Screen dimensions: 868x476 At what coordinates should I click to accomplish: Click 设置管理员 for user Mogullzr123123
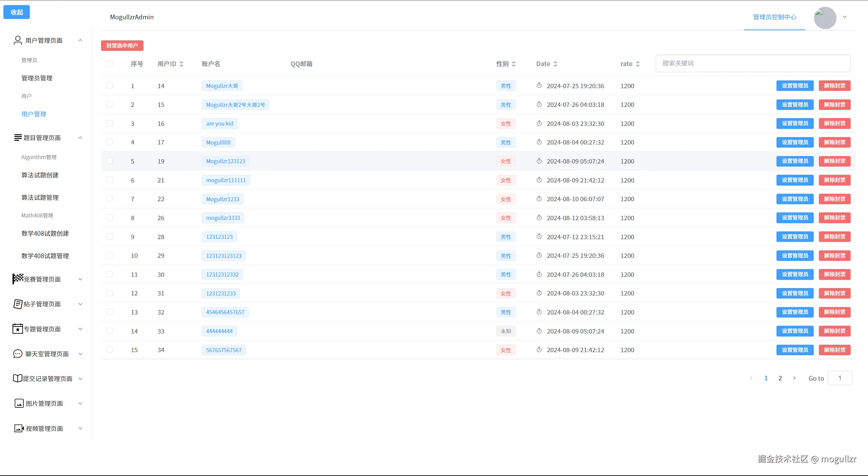pyautogui.click(x=795, y=161)
